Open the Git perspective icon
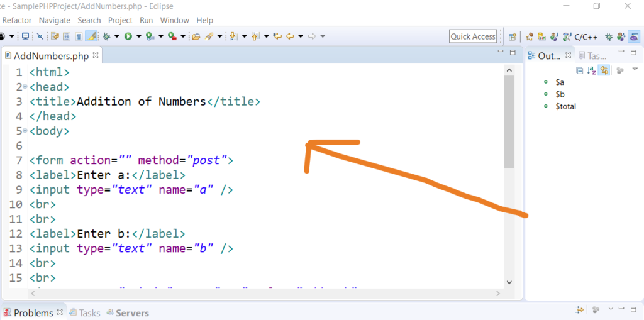The image size is (644, 320). pyautogui.click(x=541, y=36)
